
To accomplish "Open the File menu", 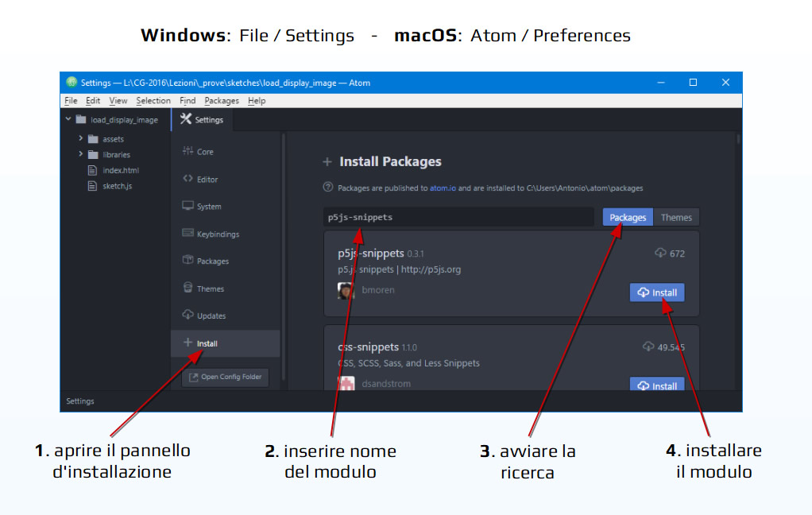I will tap(71, 100).
